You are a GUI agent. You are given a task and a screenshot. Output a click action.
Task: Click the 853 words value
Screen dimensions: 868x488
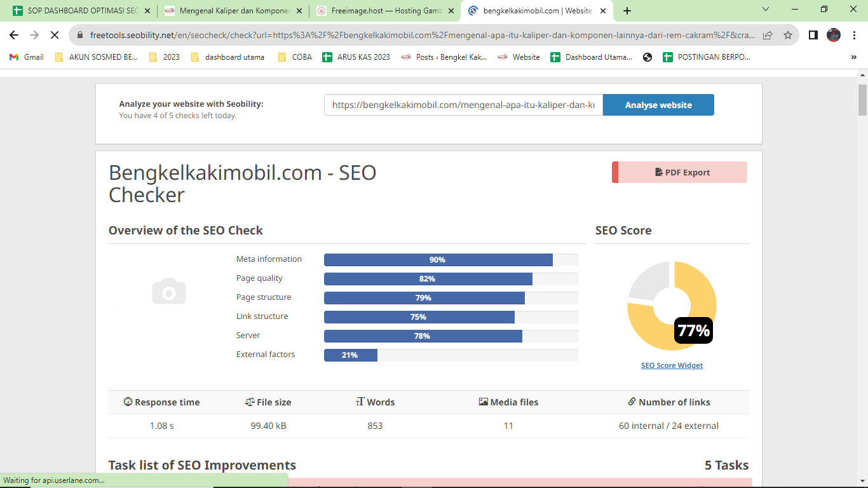click(x=375, y=426)
